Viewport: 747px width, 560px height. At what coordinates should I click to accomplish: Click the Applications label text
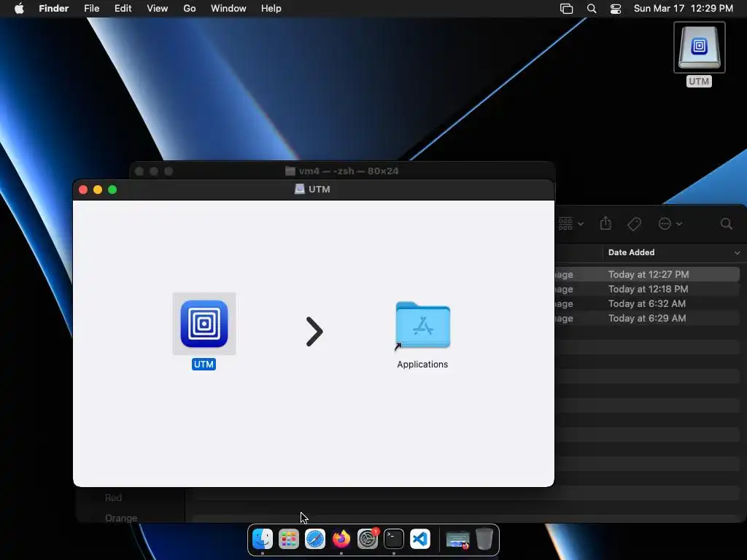422,365
